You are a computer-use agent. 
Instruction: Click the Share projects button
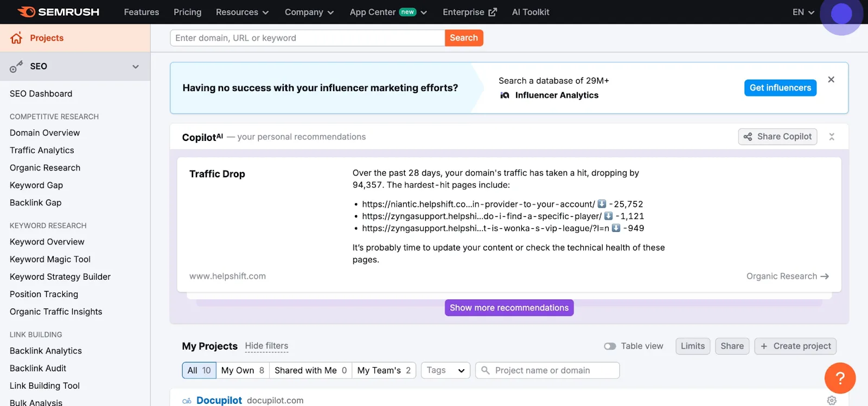point(732,346)
